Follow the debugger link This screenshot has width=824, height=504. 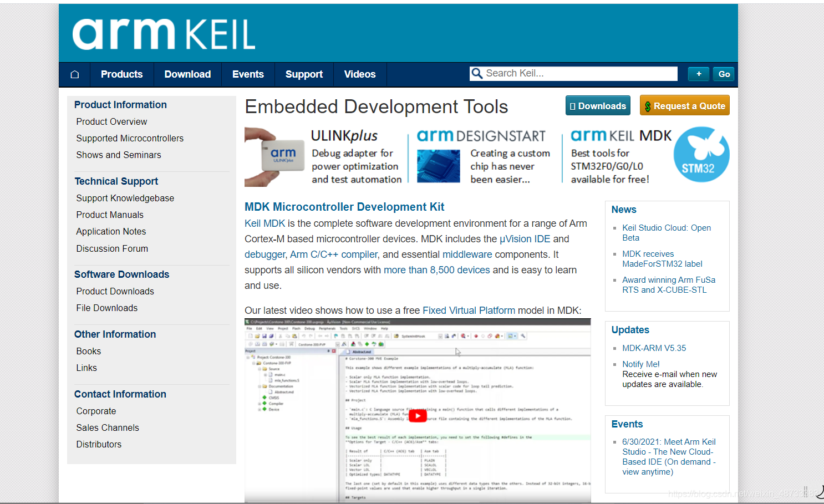click(265, 254)
